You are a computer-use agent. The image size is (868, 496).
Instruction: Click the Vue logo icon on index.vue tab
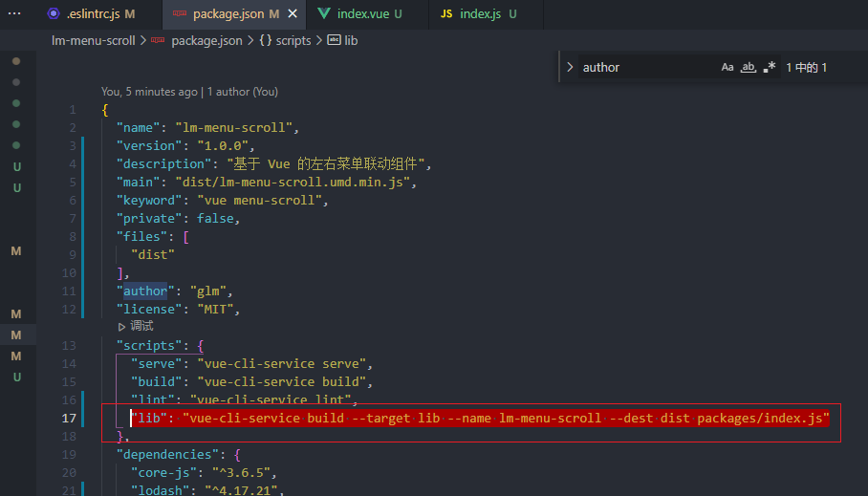(x=324, y=13)
